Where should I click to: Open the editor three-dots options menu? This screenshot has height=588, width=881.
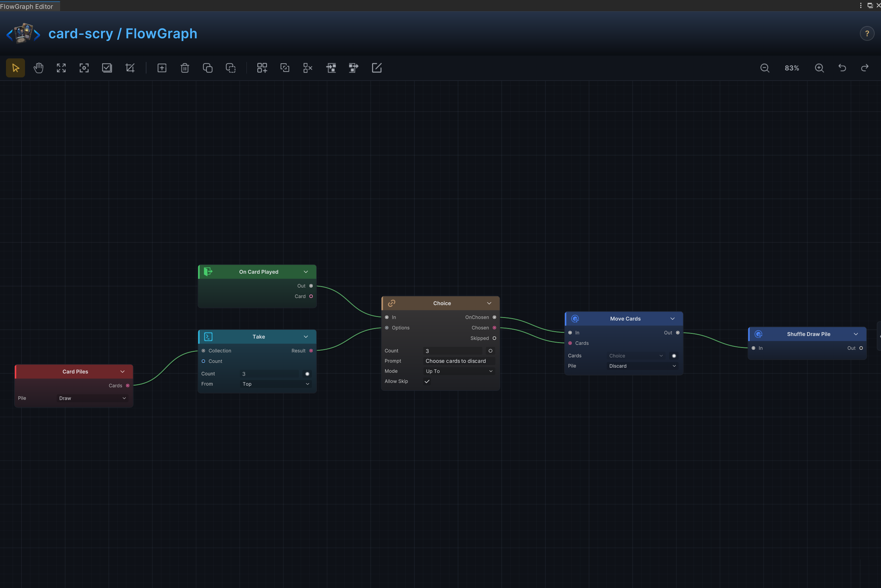tap(861, 5)
